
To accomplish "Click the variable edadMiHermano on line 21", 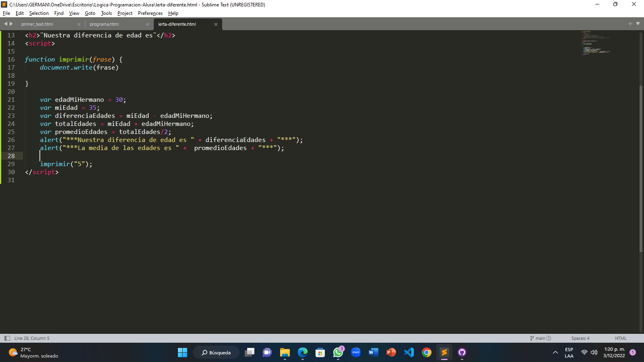I will point(79,100).
